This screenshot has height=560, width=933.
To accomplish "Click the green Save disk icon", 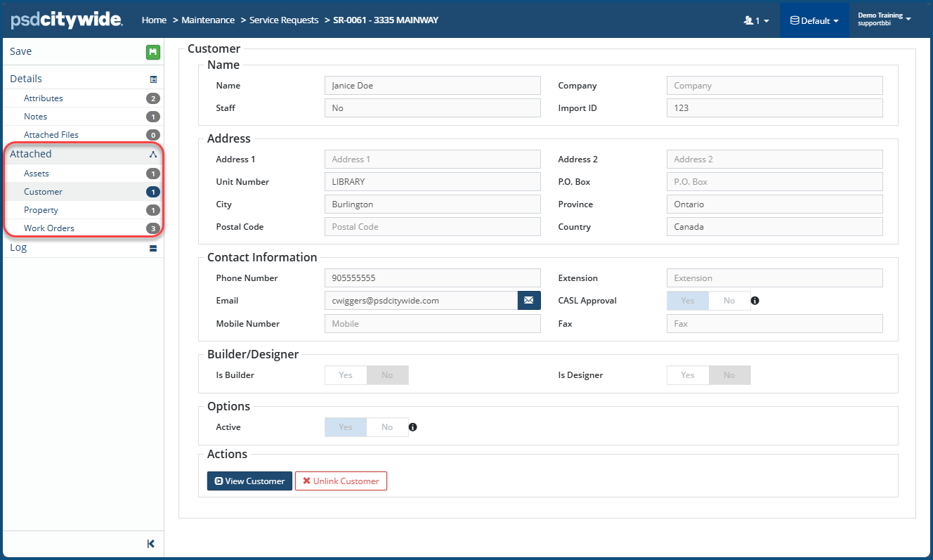I will click(152, 51).
